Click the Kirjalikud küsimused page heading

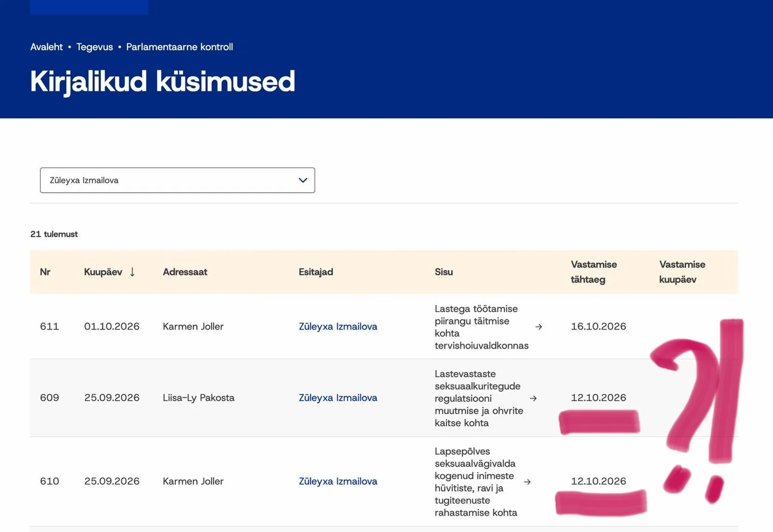point(162,81)
